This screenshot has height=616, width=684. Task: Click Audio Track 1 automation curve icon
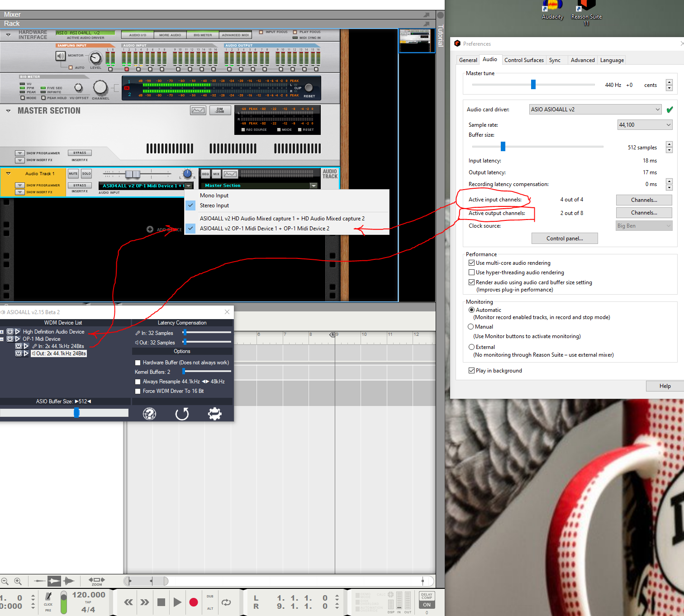230,174
